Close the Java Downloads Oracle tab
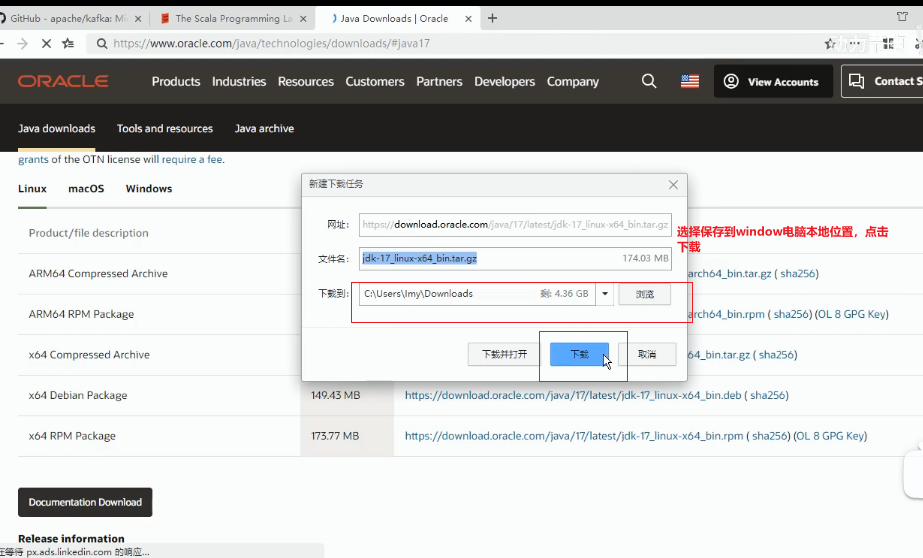 point(468,18)
